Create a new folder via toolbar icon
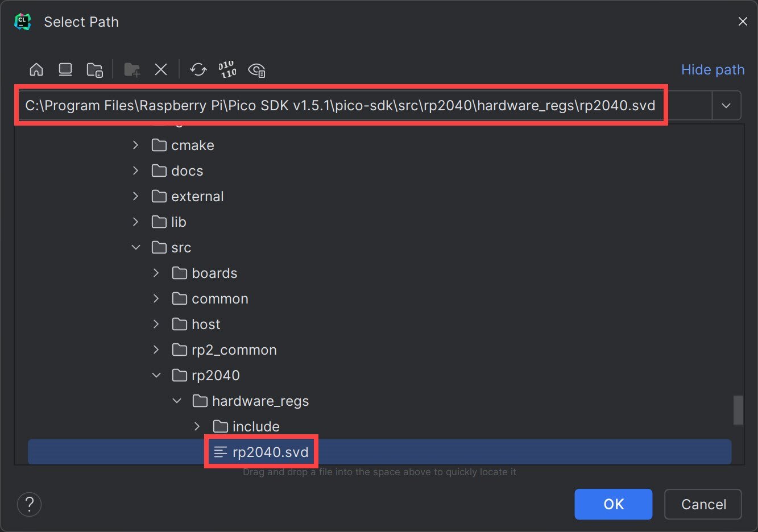This screenshot has height=532, width=758. tap(132, 69)
